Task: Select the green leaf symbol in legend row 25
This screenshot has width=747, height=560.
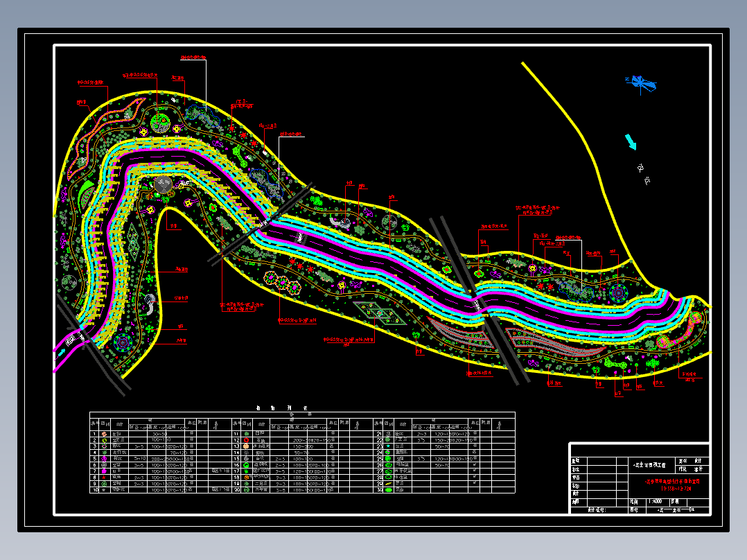Action: [x=388, y=459]
